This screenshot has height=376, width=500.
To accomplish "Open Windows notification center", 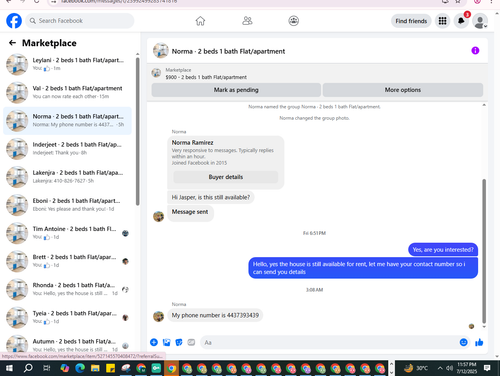I will [487, 368].
